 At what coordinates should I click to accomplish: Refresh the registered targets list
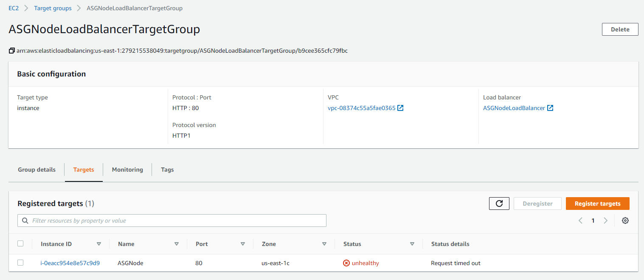tap(499, 204)
